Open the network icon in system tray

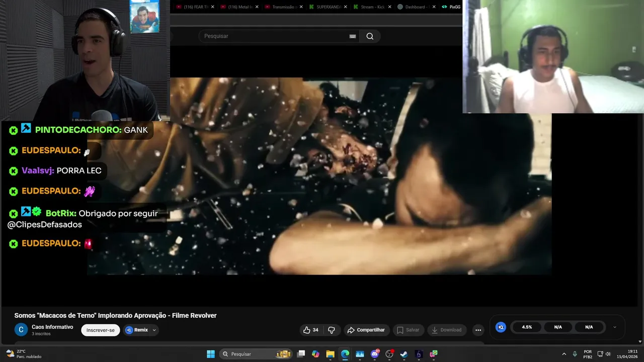click(601, 354)
